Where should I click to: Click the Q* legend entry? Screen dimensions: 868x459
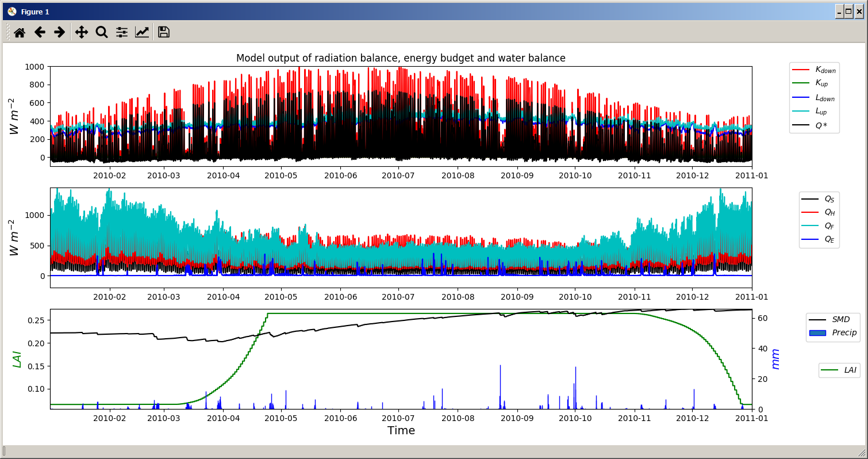[x=814, y=126]
